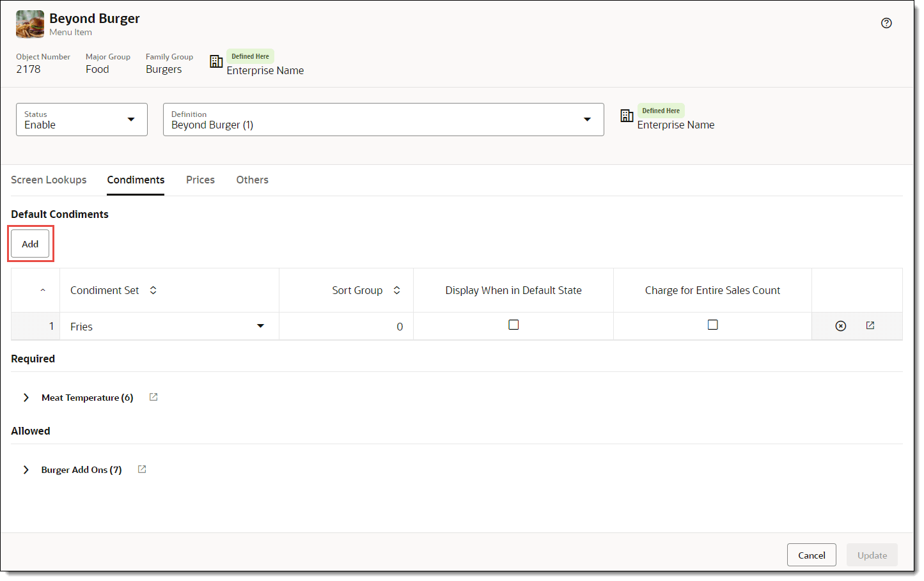Click the Charge for Entire Sales Count header
Image resolution: width=924 pixels, height=581 pixels.
point(712,290)
